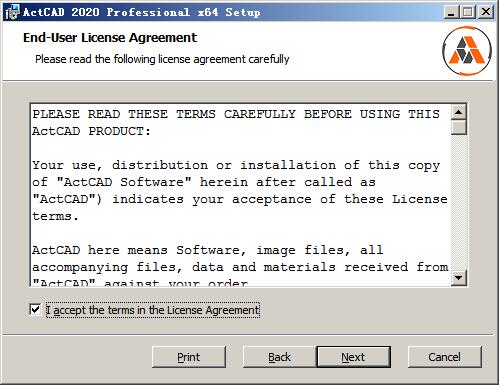Click the 'End-User License Agreement' heading

click(x=110, y=38)
